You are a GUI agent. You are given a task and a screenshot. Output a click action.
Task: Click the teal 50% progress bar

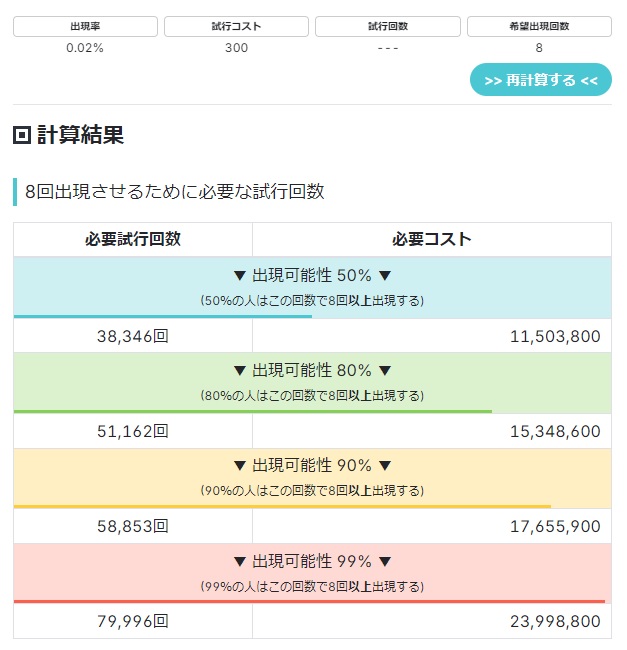click(162, 316)
